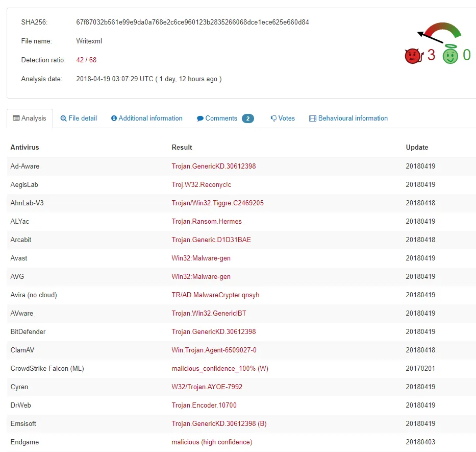Viewport: 476px width, 452px height.
Task: Click the red devil malicious vote icon
Action: pos(414,56)
